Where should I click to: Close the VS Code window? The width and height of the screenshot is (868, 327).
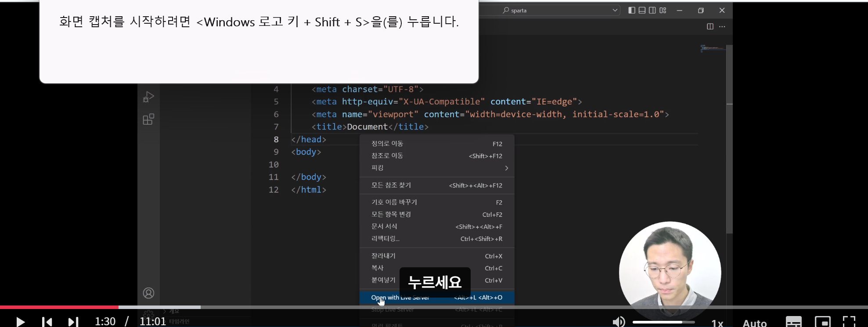tap(722, 10)
